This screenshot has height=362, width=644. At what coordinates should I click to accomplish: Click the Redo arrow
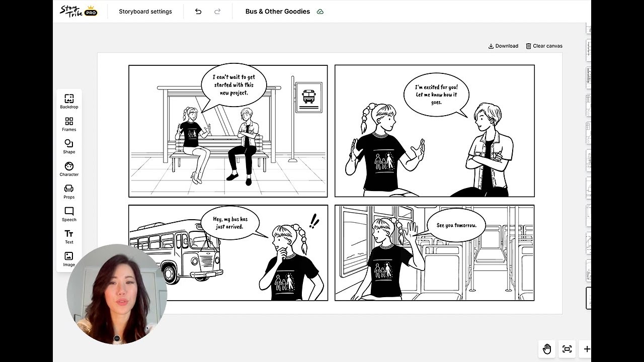[217, 12]
